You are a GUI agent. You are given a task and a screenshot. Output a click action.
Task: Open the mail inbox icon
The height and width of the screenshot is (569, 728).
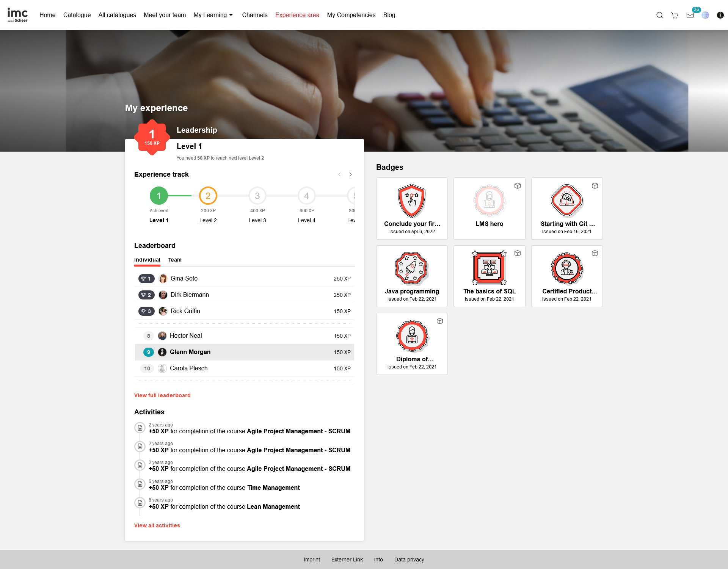click(x=690, y=15)
